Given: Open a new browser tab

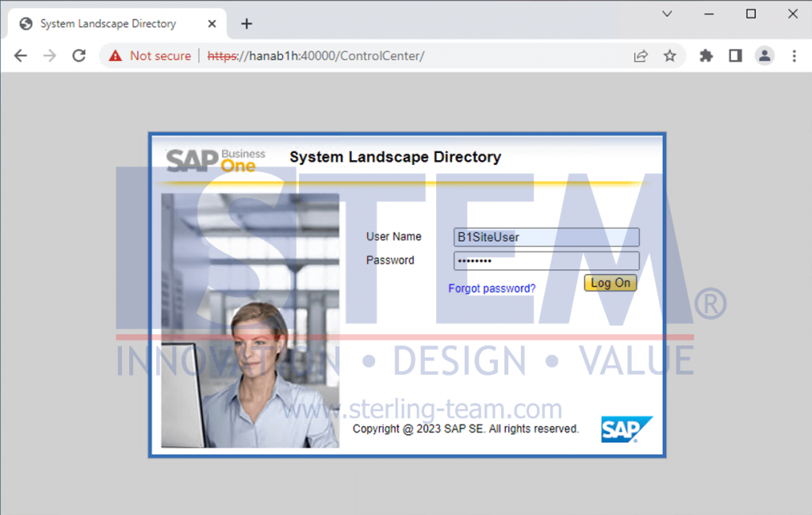Looking at the screenshot, I should pos(246,23).
